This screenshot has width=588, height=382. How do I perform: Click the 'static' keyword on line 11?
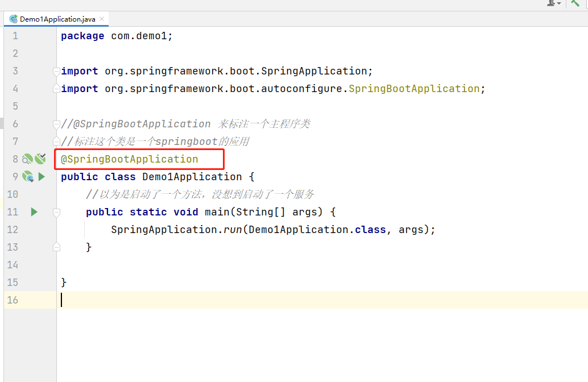click(148, 212)
